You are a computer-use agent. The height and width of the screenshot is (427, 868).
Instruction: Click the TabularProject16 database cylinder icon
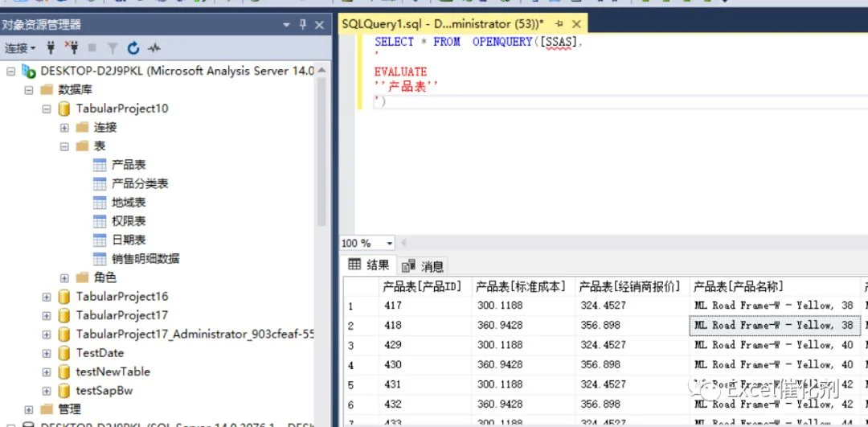click(x=64, y=297)
